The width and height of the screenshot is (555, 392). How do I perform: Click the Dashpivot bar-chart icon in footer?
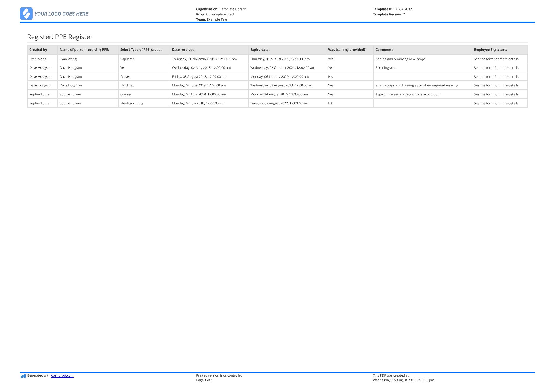23,376
